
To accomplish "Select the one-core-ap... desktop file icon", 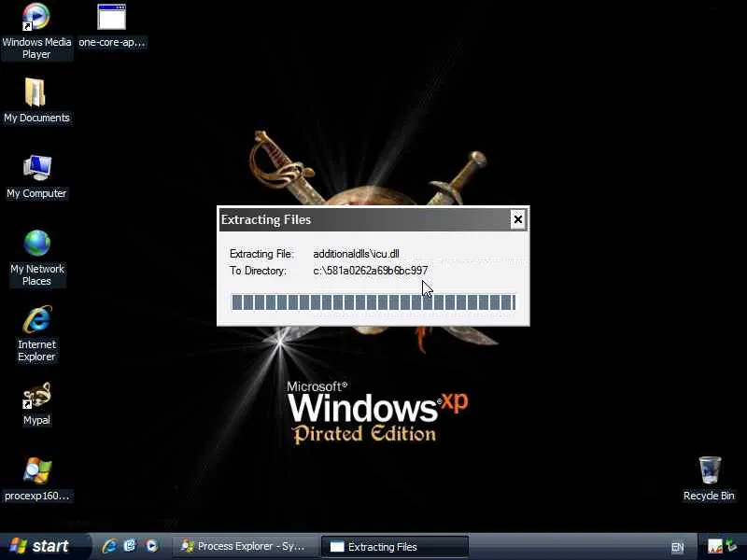I will pyautogui.click(x=111, y=26).
